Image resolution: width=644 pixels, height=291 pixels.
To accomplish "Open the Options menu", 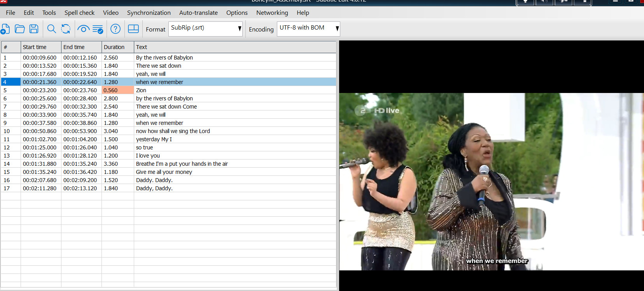I will point(237,13).
